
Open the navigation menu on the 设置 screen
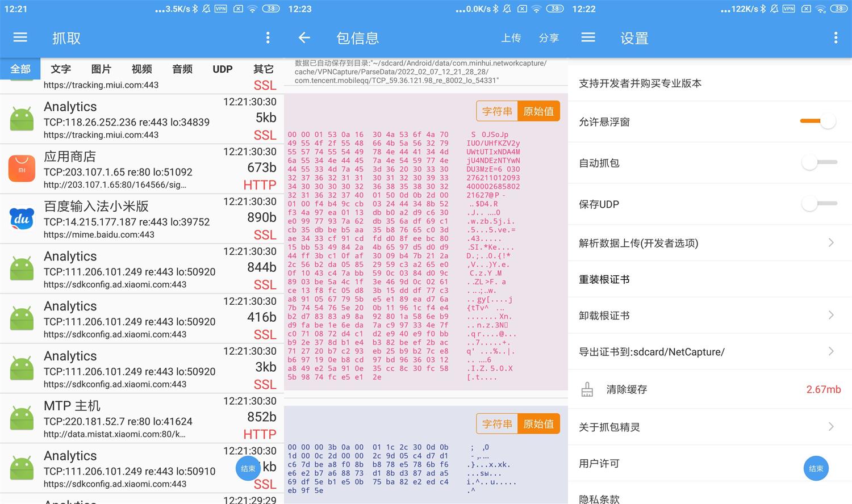[x=588, y=37]
